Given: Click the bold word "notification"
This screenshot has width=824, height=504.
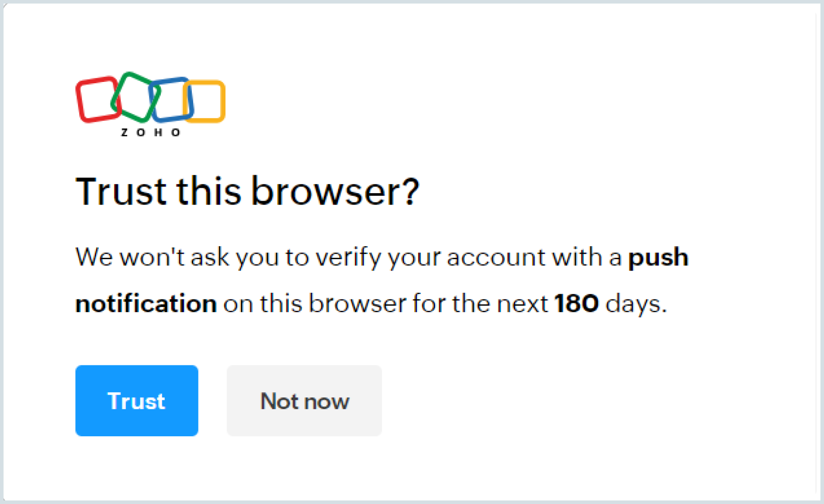Looking at the screenshot, I should pyautogui.click(x=146, y=304).
